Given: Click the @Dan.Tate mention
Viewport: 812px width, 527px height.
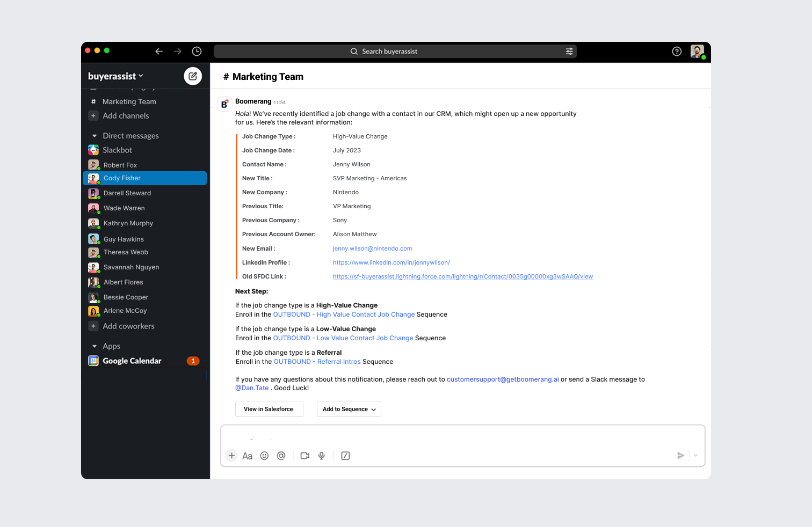Looking at the screenshot, I should point(252,388).
